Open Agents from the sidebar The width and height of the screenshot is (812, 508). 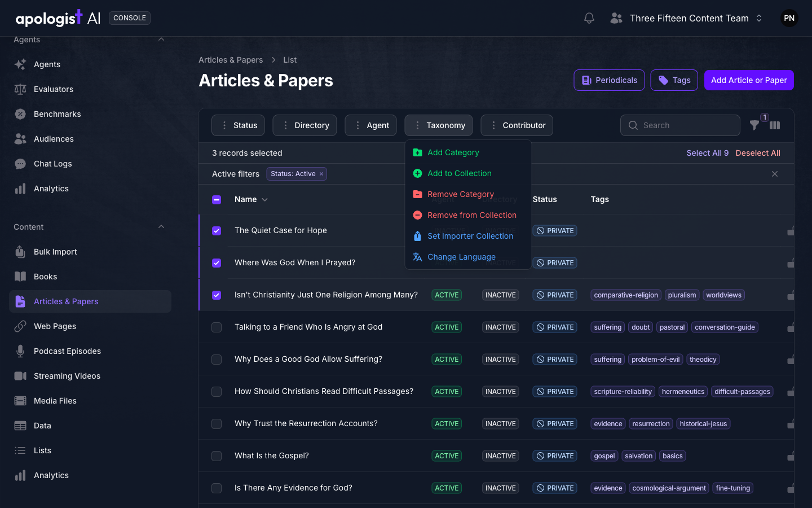90,64
